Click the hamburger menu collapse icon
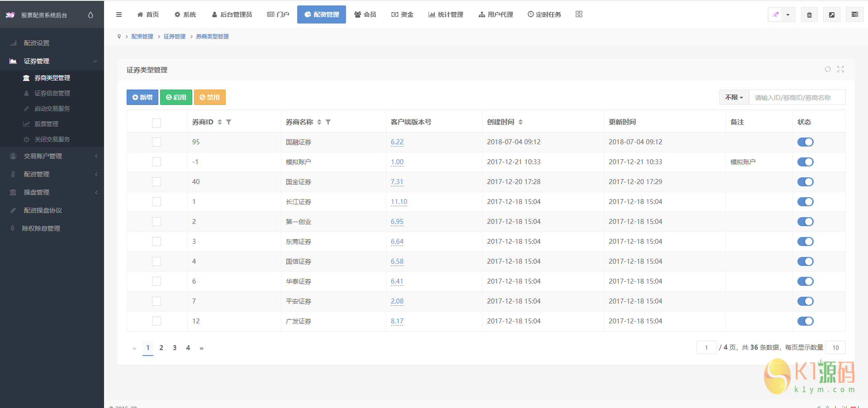Screen dimensions: 868x408 coord(119,14)
